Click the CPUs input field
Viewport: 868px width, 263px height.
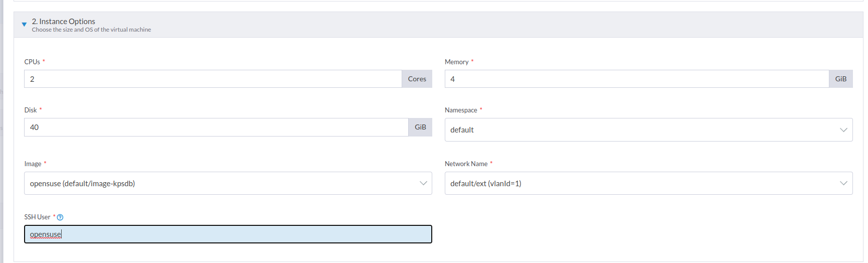pos(213,79)
